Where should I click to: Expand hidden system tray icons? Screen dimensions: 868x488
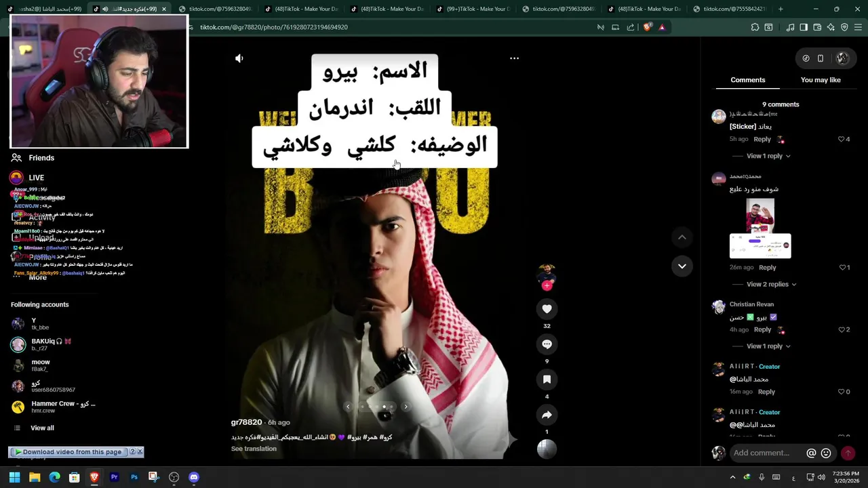(732, 477)
